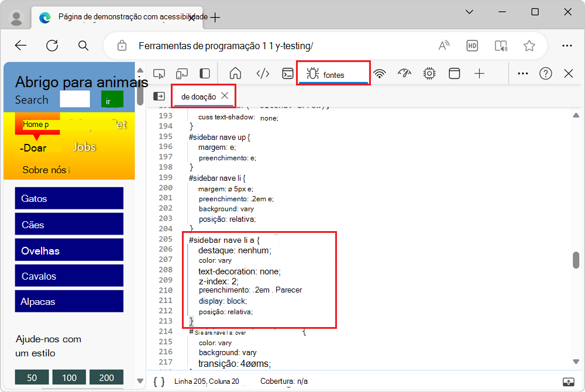Click the page scrollbar down arrow
The image size is (585, 392).
point(140,381)
